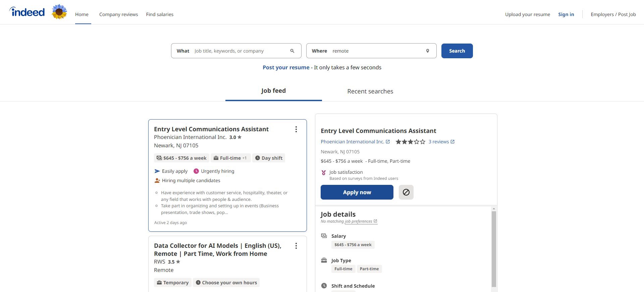The image size is (644, 292).
Task: Click the Temporary tag on Data Collector card
Action: [x=173, y=283]
